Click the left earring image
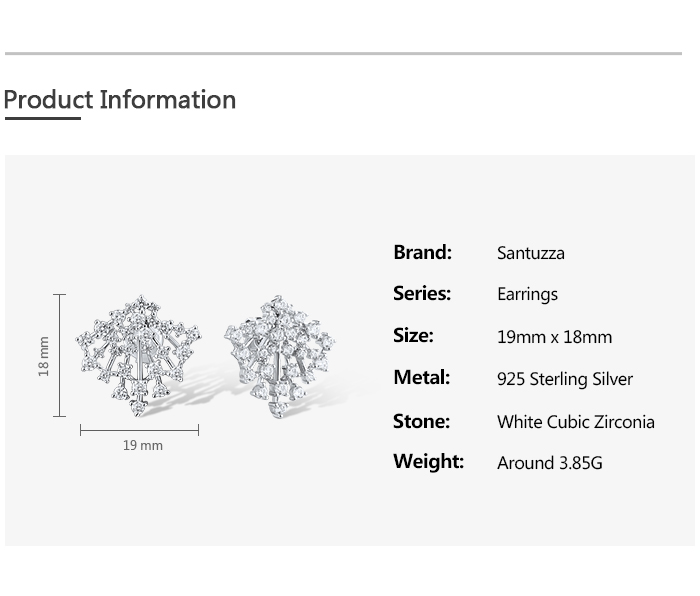This screenshot has width=700, height=596. (140, 352)
